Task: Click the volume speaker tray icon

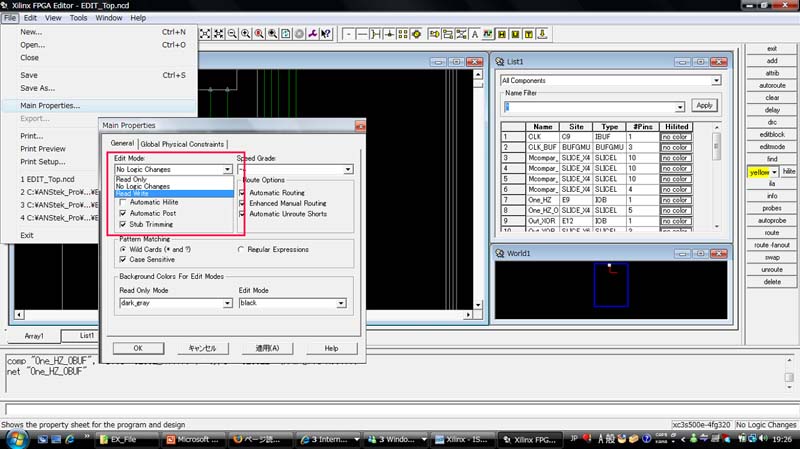Action: [763, 439]
